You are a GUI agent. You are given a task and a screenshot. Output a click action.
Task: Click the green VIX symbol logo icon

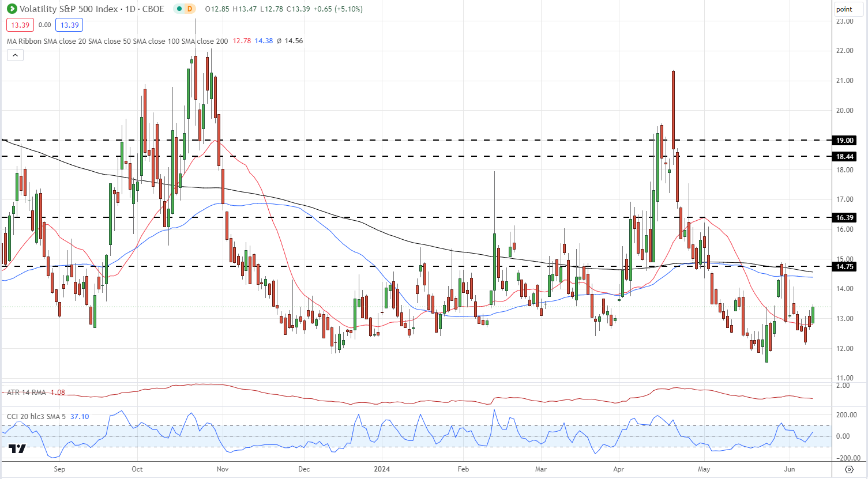(x=12, y=9)
